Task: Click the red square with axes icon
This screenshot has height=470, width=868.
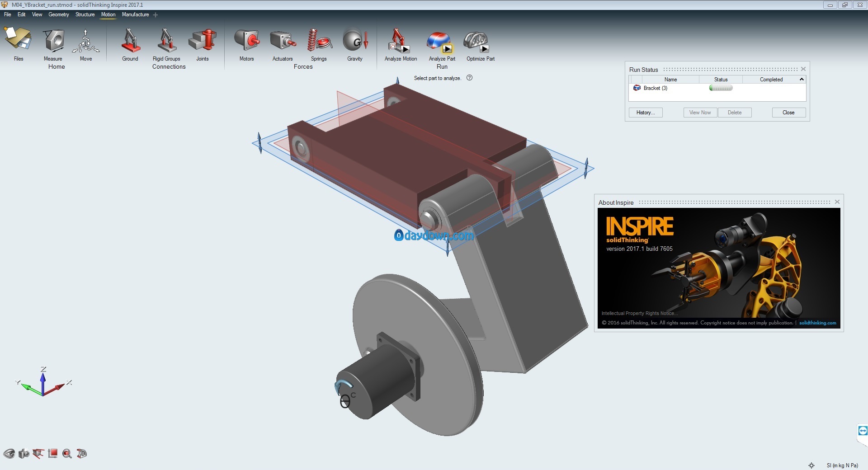Action: pos(52,453)
